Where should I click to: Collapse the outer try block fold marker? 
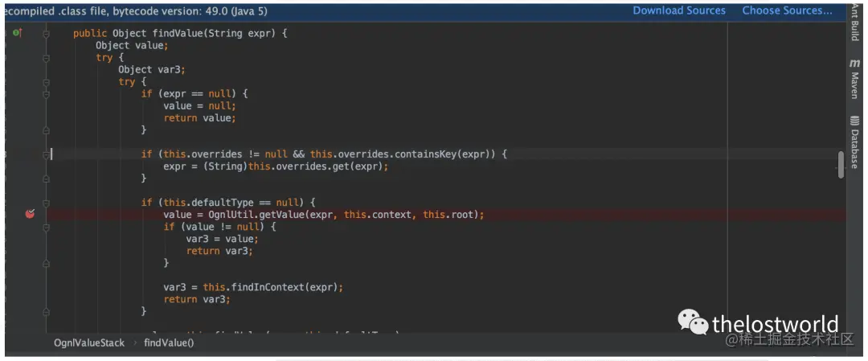[47, 58]
